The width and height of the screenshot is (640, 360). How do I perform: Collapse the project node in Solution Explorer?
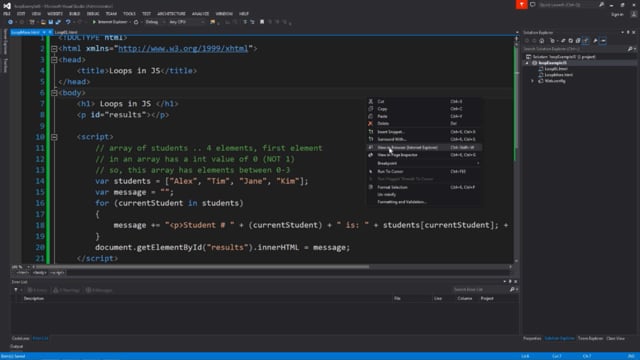click(527, 63)
